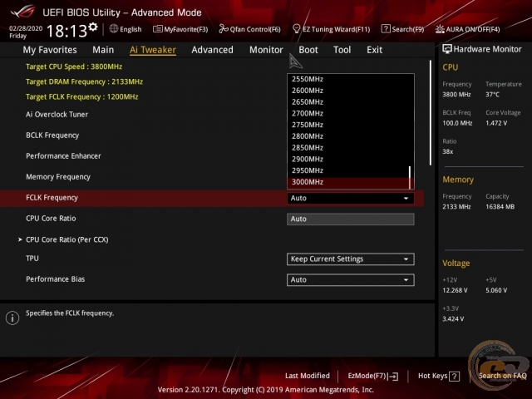The width and height of the screenshot is (532, 399).
Task: Click the globe language icon
Action: 114,29
